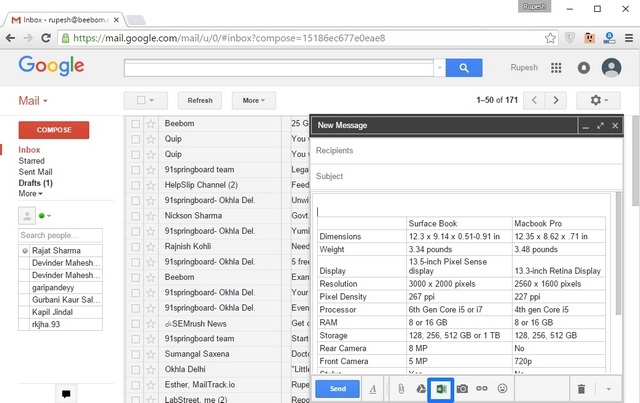The height and width of the screenshot is (403, 640).
Task: Select the Sumangal Saxena email checkbox
Action: point(136,354)
